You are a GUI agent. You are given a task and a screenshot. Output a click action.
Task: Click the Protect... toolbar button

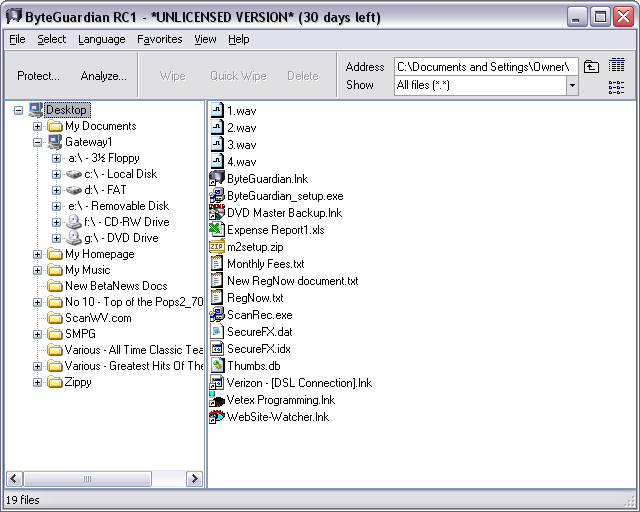(x=38, y=76)
